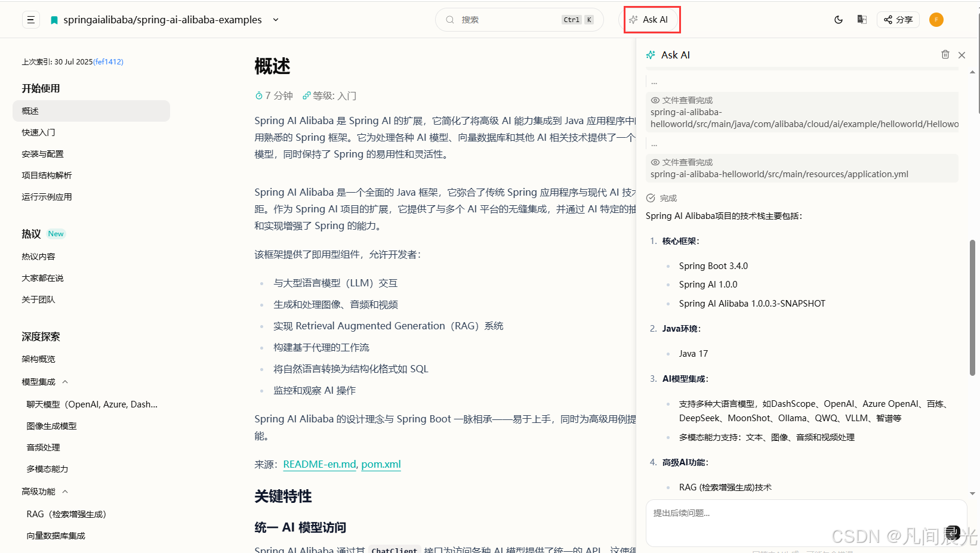This screenshot has height=553, width=980.
Task: Toggle the sidebar hamburger menu
Action: pos(30,20)
